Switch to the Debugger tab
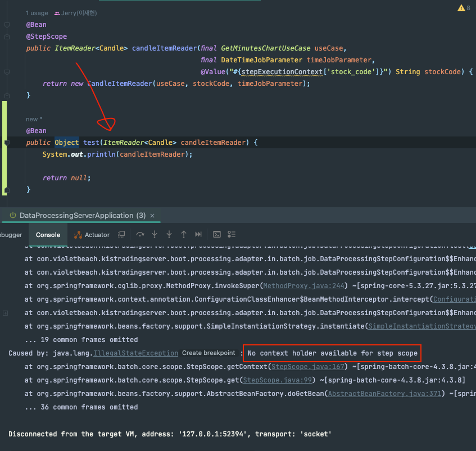 [x=11, y=235]
